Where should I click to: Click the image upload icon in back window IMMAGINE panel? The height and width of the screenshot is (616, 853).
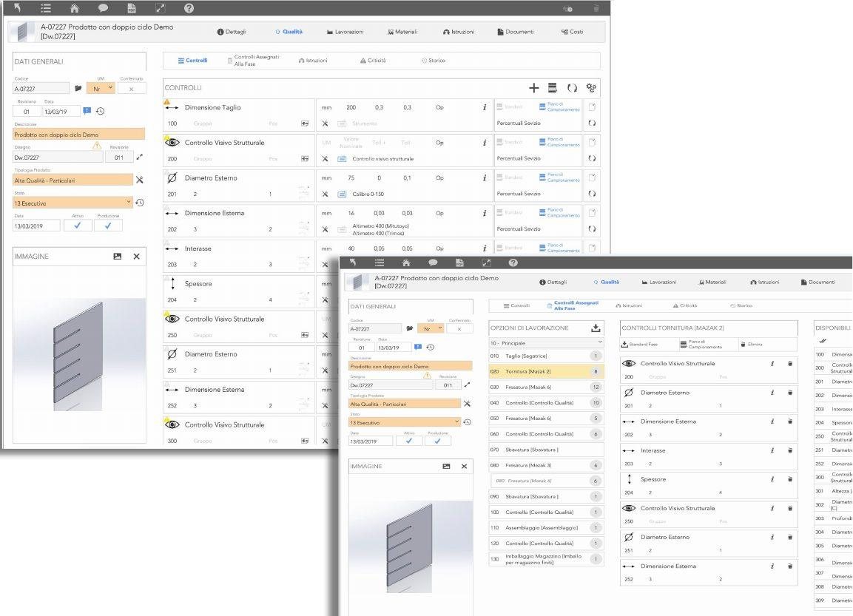coord(118,256)
